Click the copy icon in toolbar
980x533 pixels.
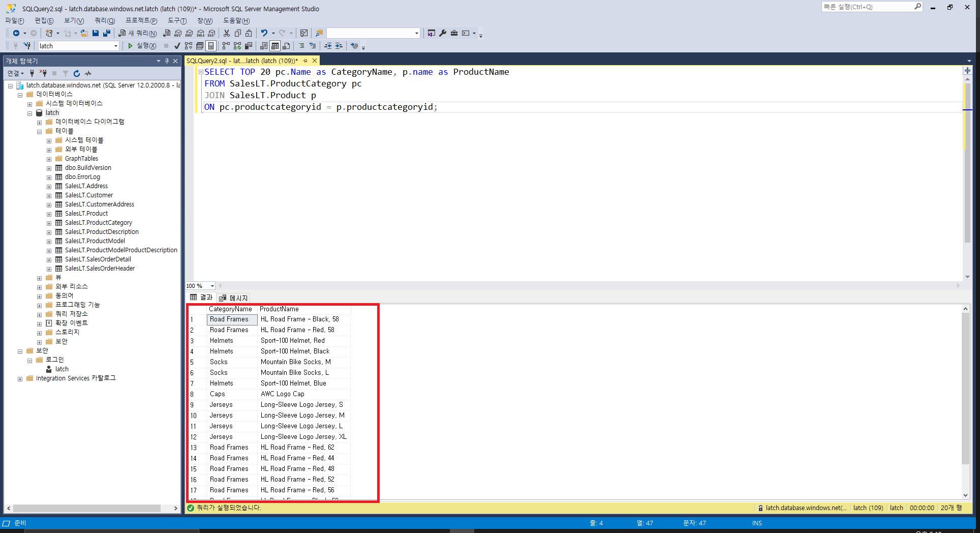tap(237, 33)
